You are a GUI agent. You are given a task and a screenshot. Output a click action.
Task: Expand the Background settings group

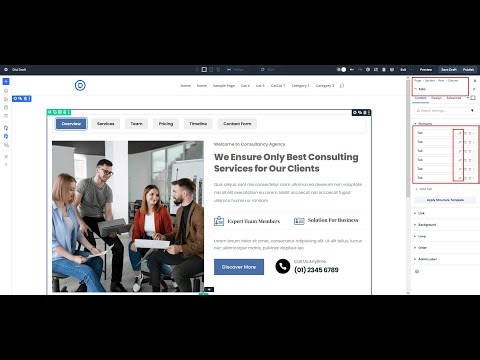(x=425, y=225)
